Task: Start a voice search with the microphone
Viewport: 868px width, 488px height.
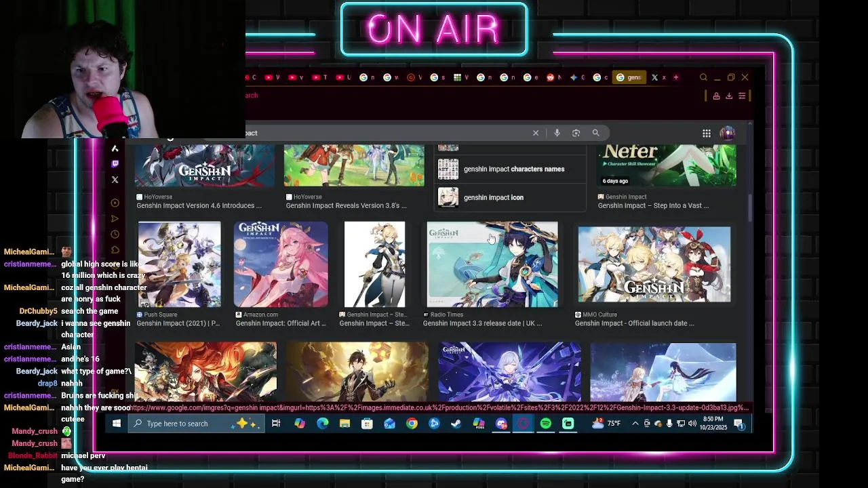Action: click(x=557, y=133)
